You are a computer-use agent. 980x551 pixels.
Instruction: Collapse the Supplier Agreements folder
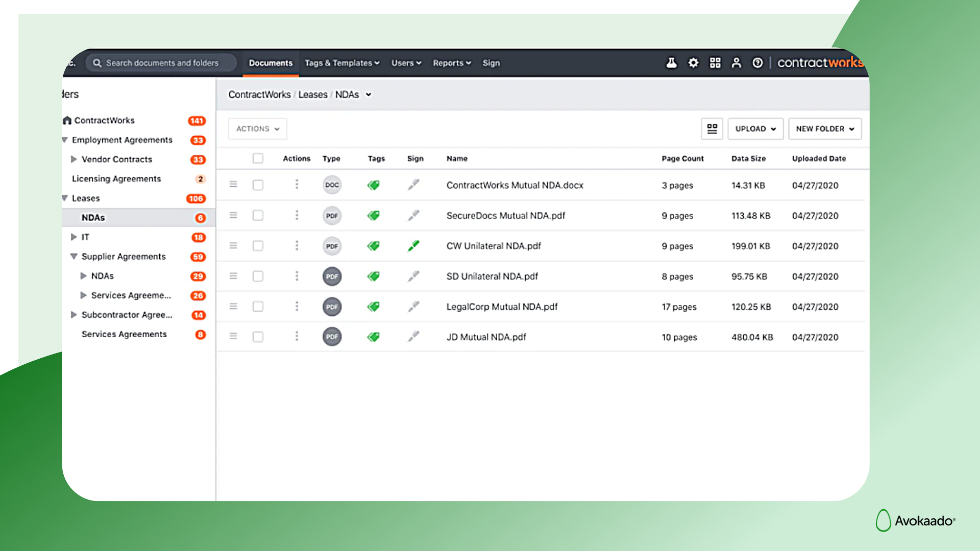[73, 256]
